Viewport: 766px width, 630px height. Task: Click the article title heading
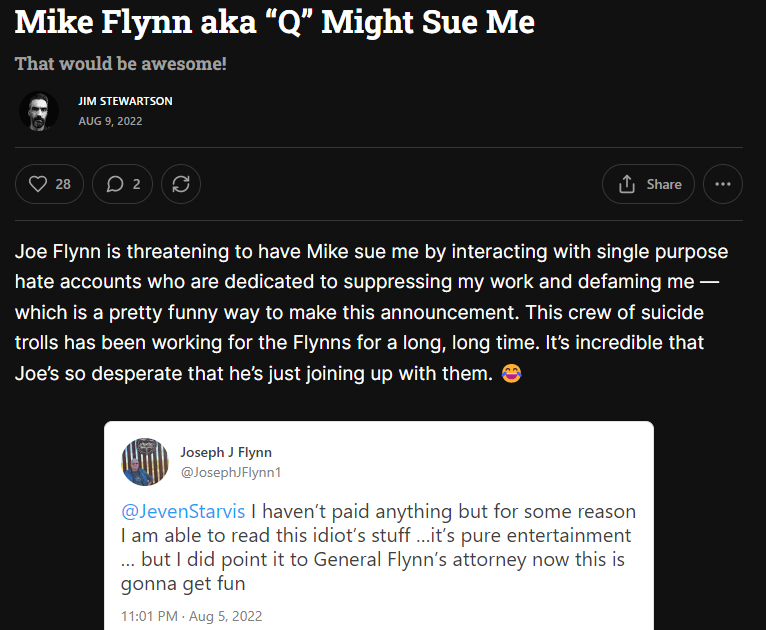click(x=275, y=22)
